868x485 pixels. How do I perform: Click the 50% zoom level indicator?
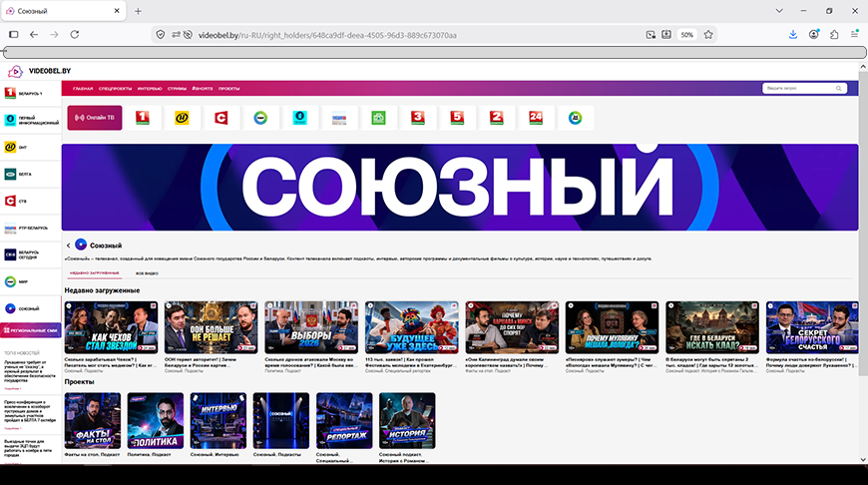click(x=687, y=34)
